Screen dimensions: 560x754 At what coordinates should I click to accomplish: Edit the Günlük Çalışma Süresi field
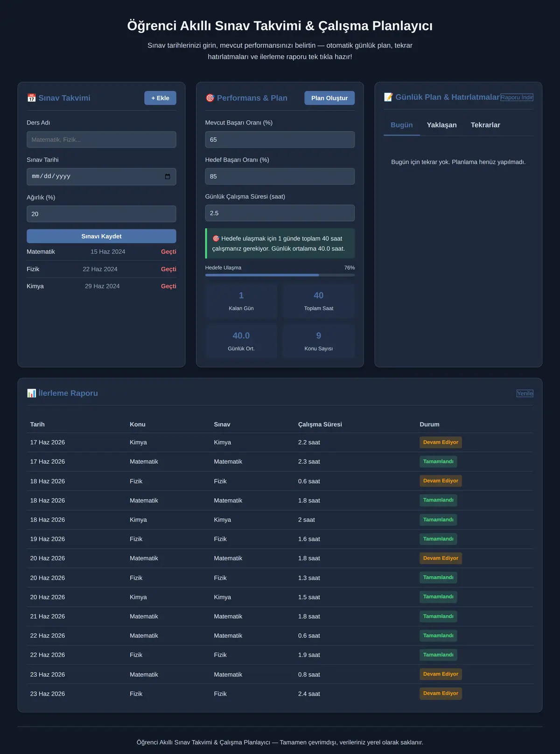tap(280, 213)
